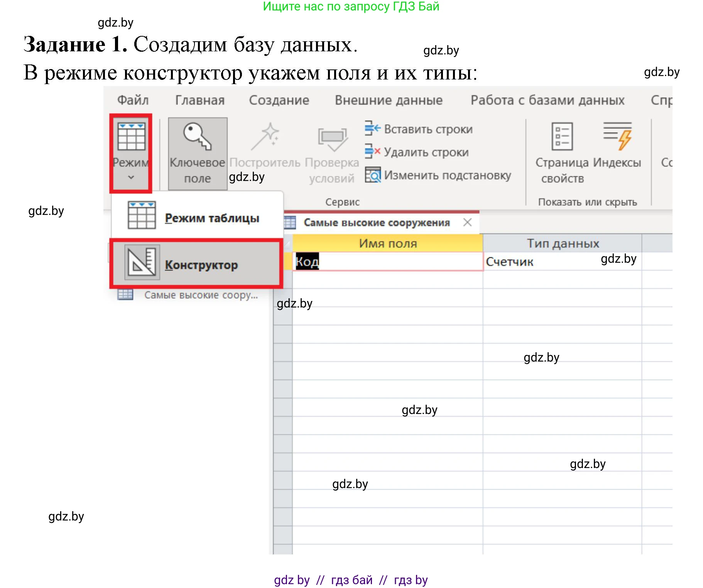Open the Файл ribbon tab
This screenshot has width=703, height=588.
[133, 100]
